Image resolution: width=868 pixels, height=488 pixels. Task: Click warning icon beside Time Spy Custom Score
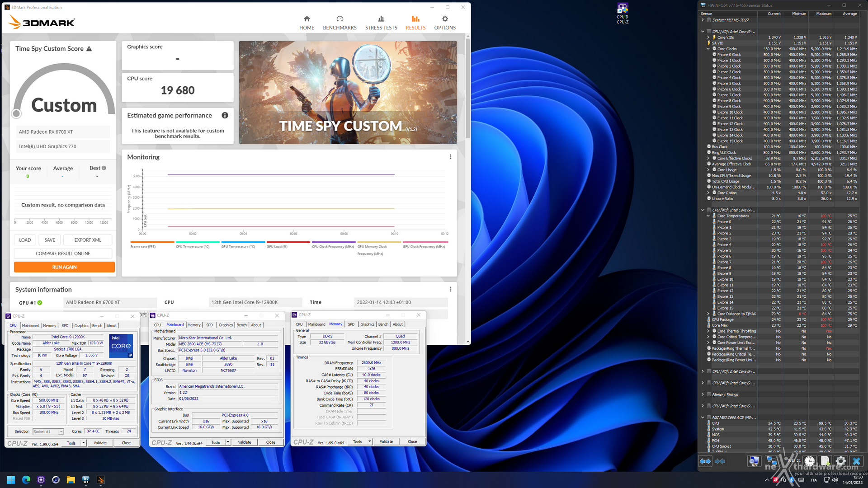pyautogui.click(x=89, y=49)
